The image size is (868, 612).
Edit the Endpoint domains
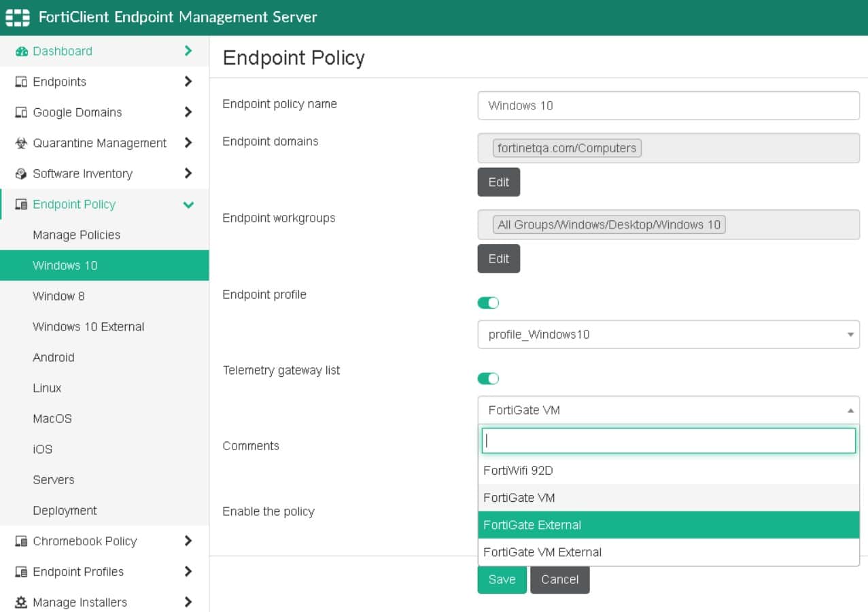(x=498, y=182)
